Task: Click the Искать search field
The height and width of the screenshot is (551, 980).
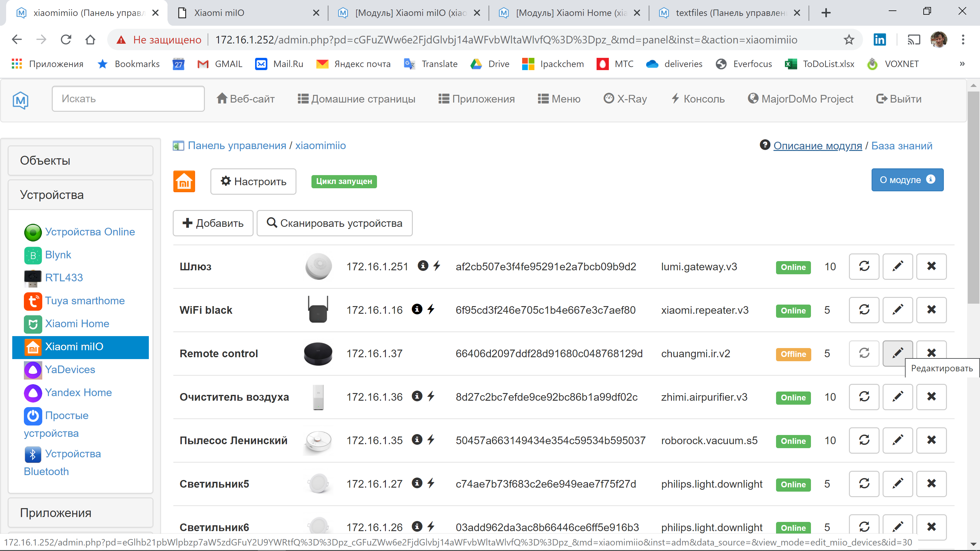Action: point(128,99)
